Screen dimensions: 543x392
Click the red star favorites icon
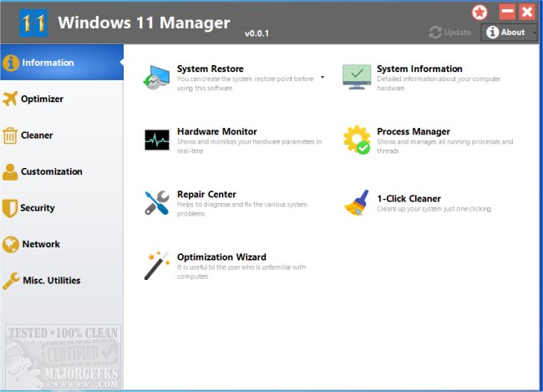(x=480, y=12)
